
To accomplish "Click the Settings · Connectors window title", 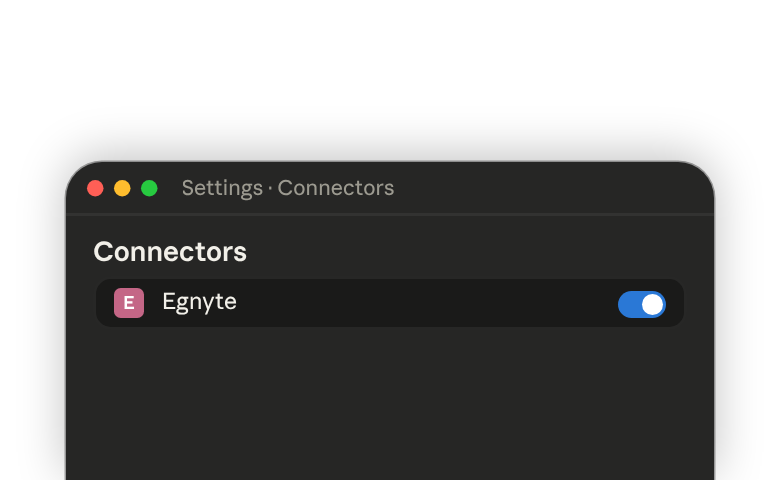I will pyautogui.click(x=288, y=189).
